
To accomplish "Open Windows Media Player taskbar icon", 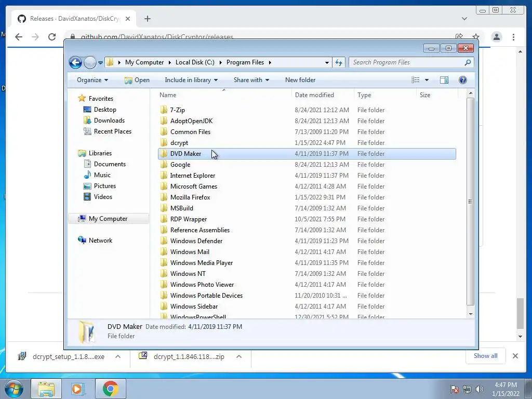I will point(78,389).
